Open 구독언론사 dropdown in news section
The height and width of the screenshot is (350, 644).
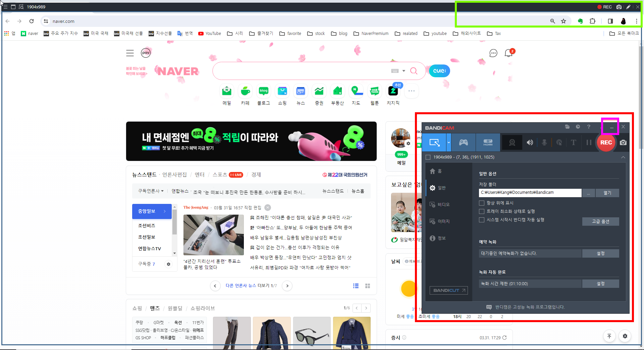[151, 191]
